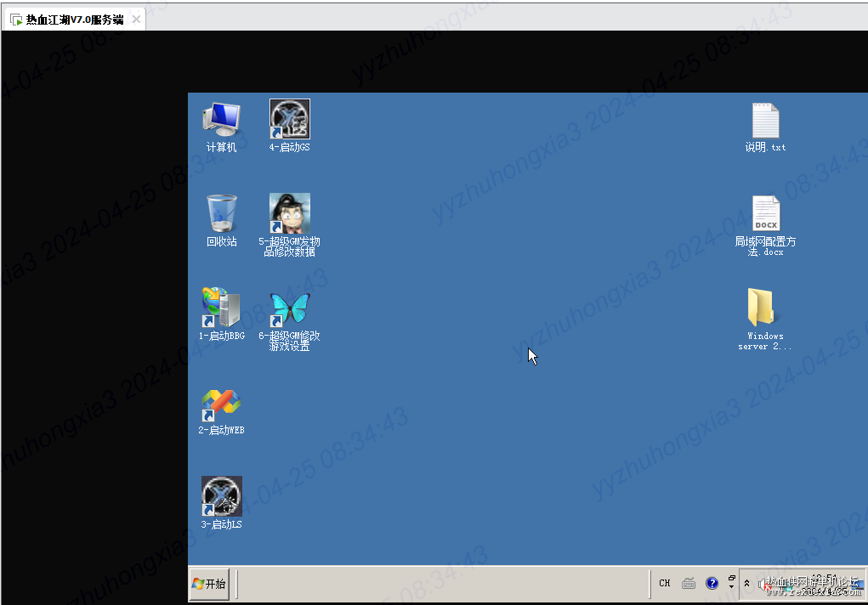Click the 开始 Start button

pos(209,584)
